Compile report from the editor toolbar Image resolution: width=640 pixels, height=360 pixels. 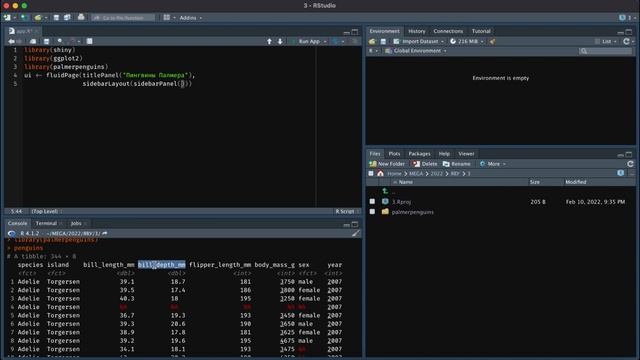coord(89,41)
